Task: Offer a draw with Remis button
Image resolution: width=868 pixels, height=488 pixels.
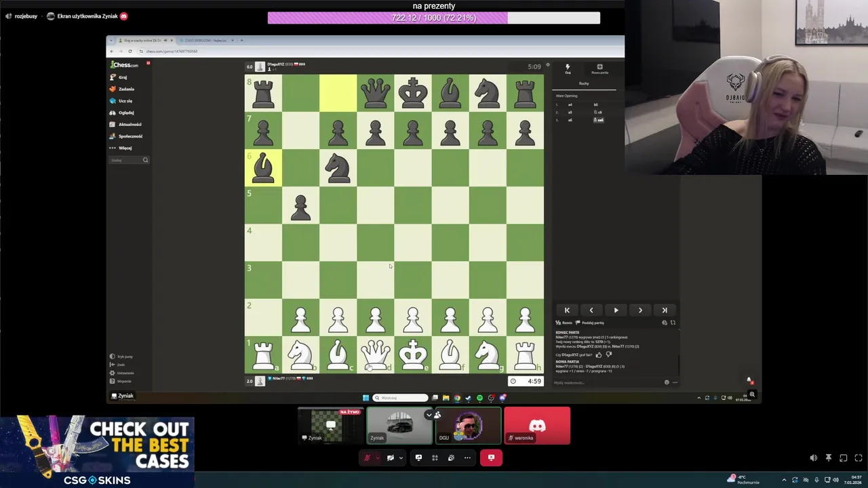Action: click(x=564, y=323)
